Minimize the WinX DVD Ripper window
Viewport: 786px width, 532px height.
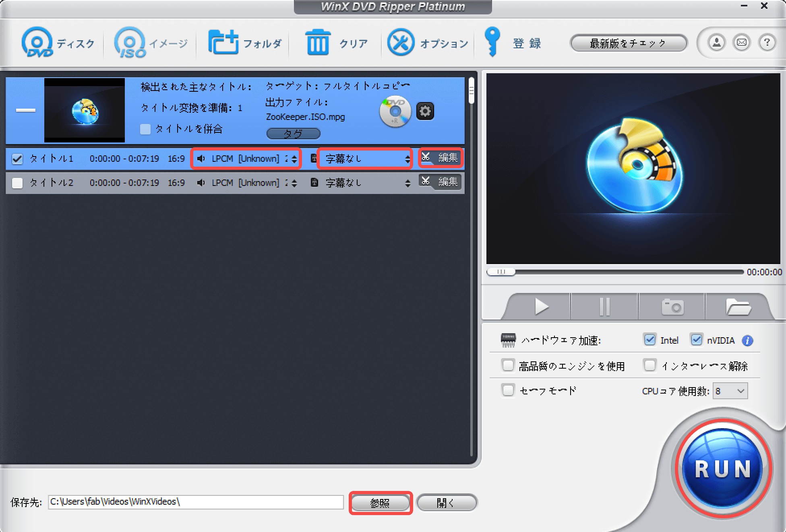(744, 6)
